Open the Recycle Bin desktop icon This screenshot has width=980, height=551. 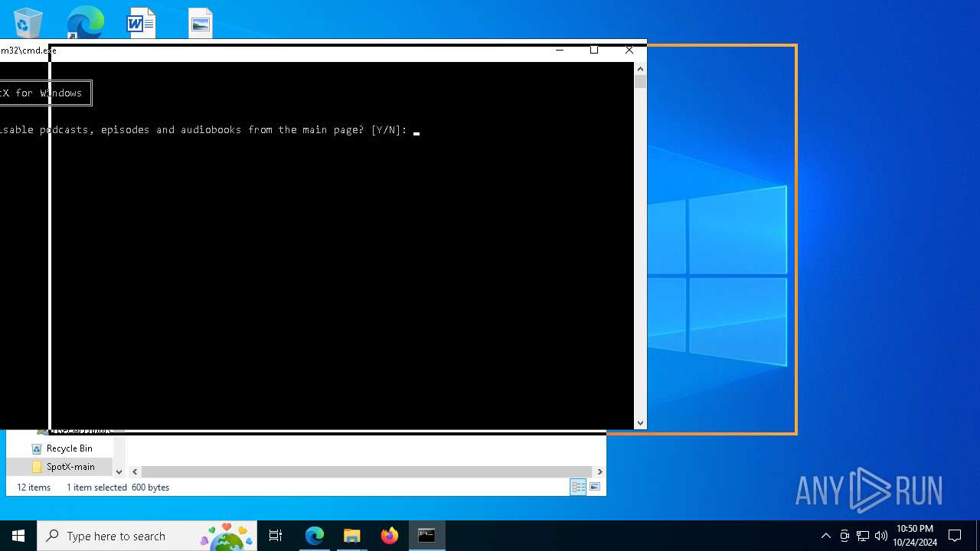pos(28,21)
